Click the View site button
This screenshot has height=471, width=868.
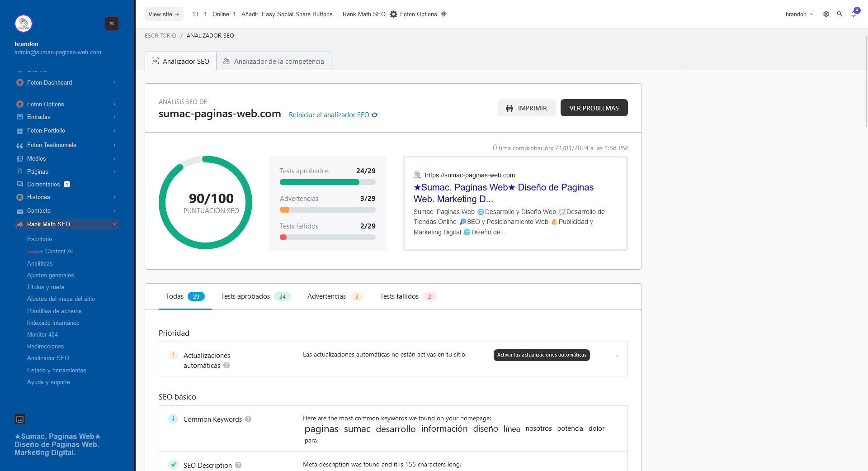click(164, 14)
